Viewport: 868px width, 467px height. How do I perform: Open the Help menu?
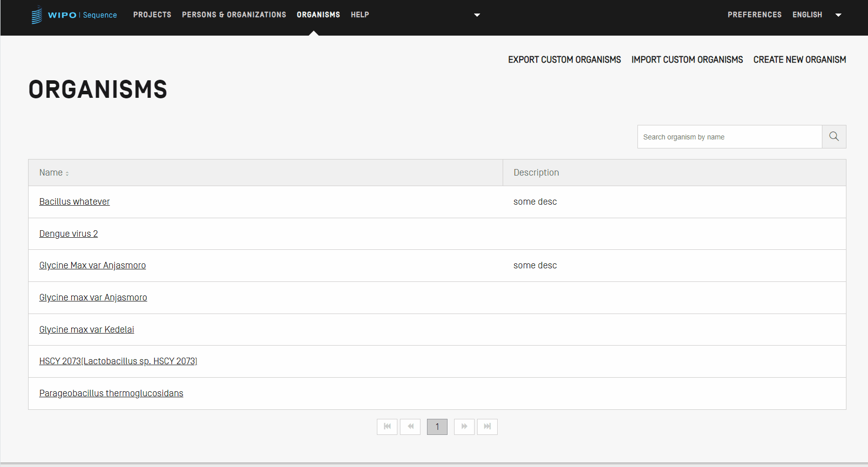coord(360,15)
